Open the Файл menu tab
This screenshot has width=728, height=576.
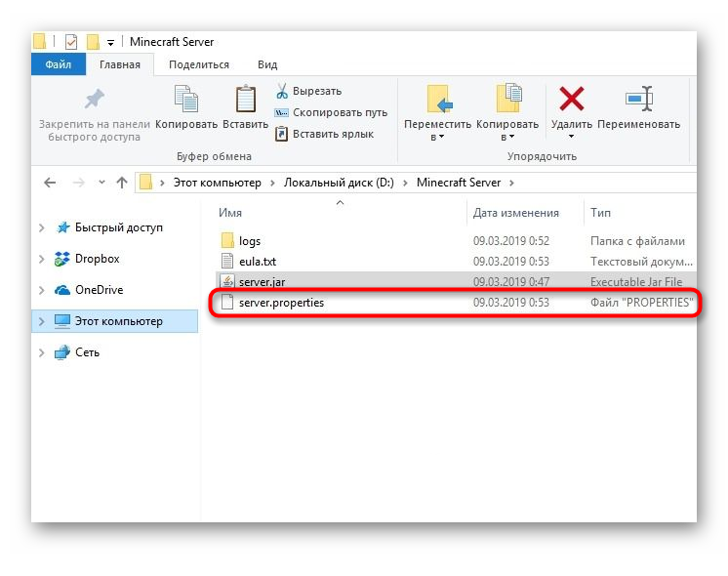point(59,64)
